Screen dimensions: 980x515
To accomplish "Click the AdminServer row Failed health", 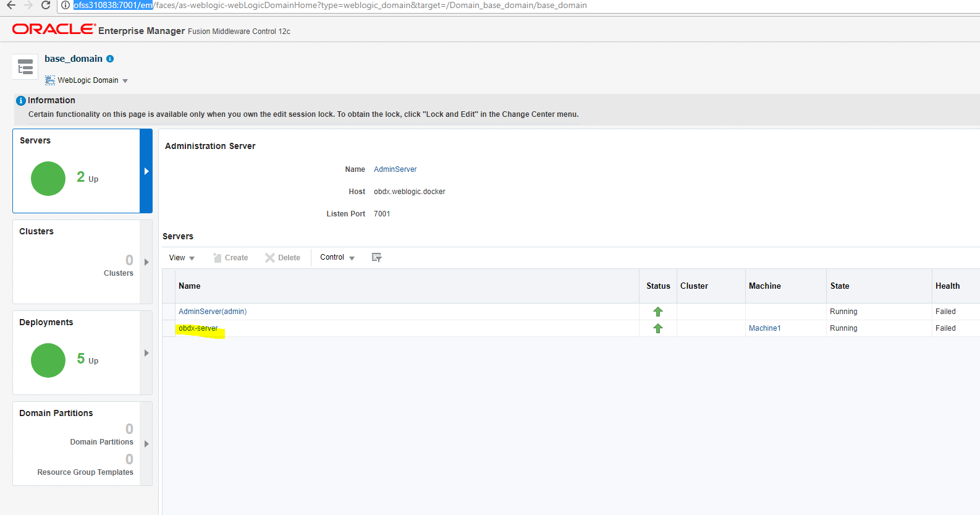I will coord(945,312).
